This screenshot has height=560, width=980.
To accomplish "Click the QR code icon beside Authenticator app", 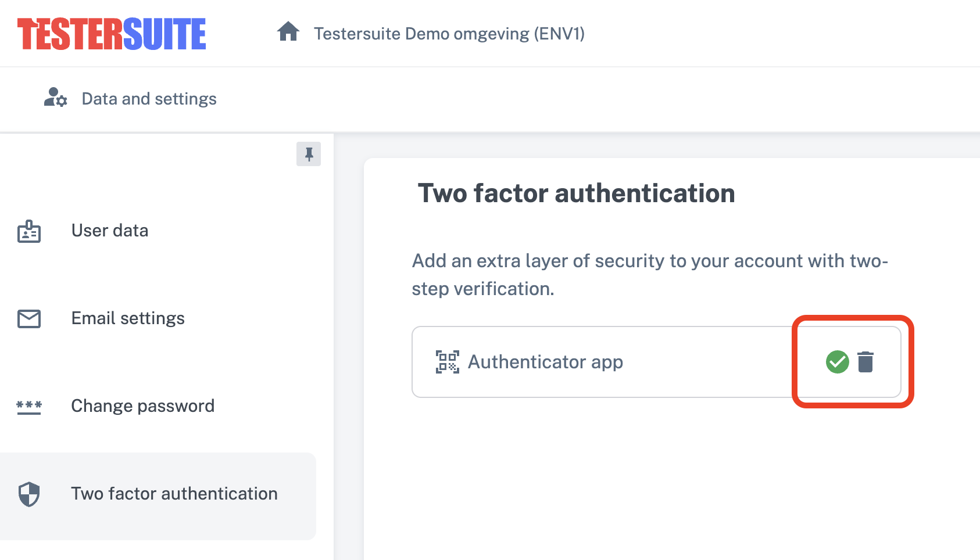I will [x=447, y=362].
